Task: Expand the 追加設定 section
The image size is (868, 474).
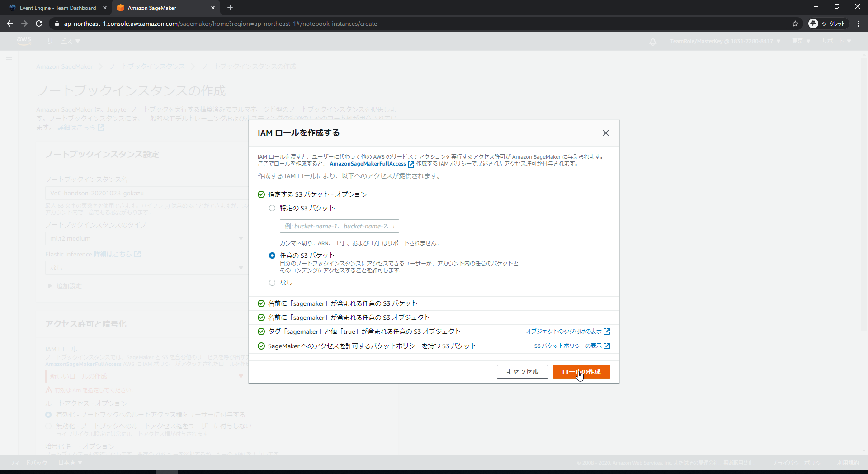Action: click(65, 286)
